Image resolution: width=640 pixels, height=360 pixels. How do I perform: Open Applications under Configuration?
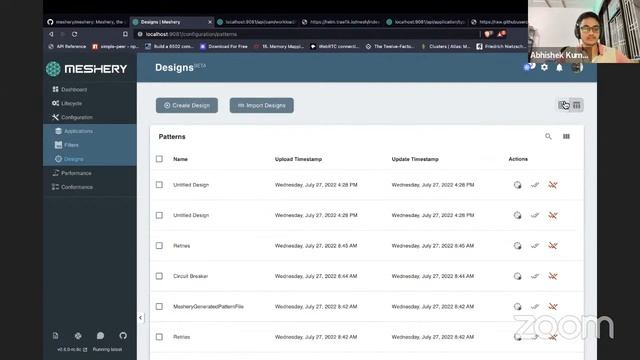point(74,131)
